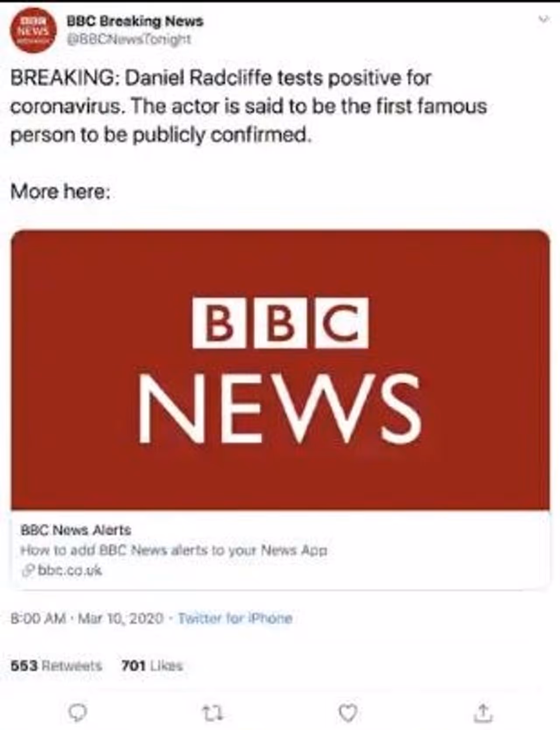
Task: Click the "Twitter for iPhone" source link
Action: 235,618
